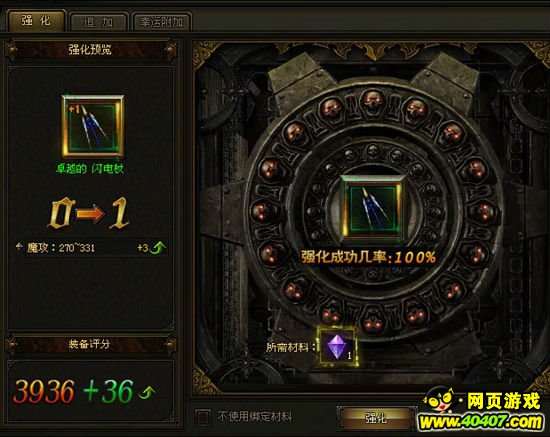550x437 pixels.
Task: Enable 不使用绑定材料 checkbox
Action: (202, 417)
